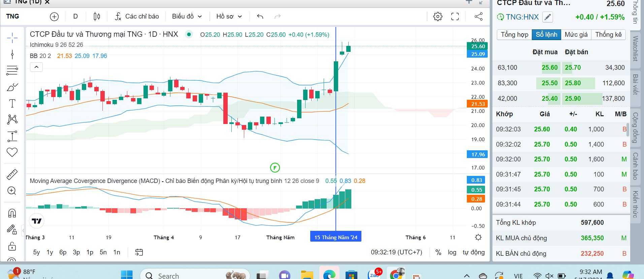Viewport: 644px width, 279px height.
Task: Open the TNG:HNX symbol link
Action: (522, 17)
